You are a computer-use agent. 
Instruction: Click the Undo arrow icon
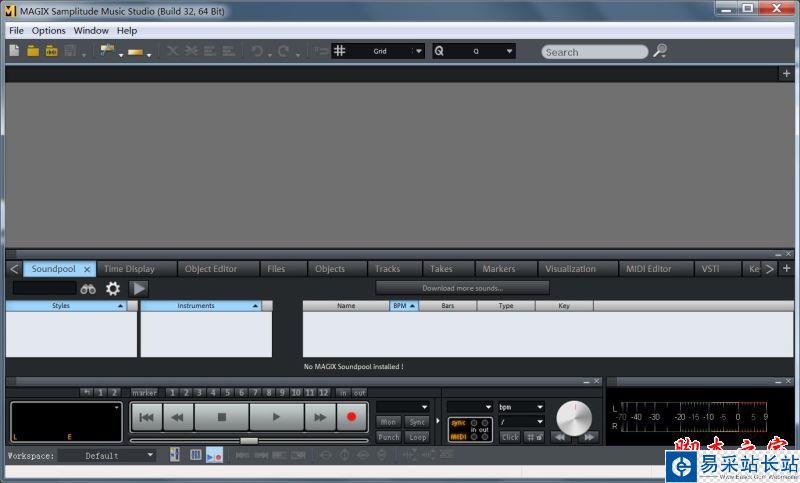[257, 50]
